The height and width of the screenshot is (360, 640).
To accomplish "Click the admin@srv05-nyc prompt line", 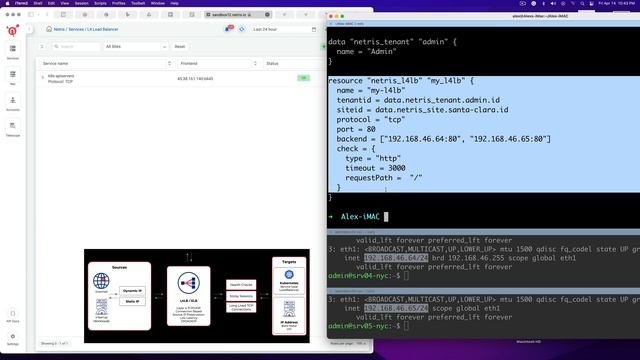I will [x=364, y=326].
